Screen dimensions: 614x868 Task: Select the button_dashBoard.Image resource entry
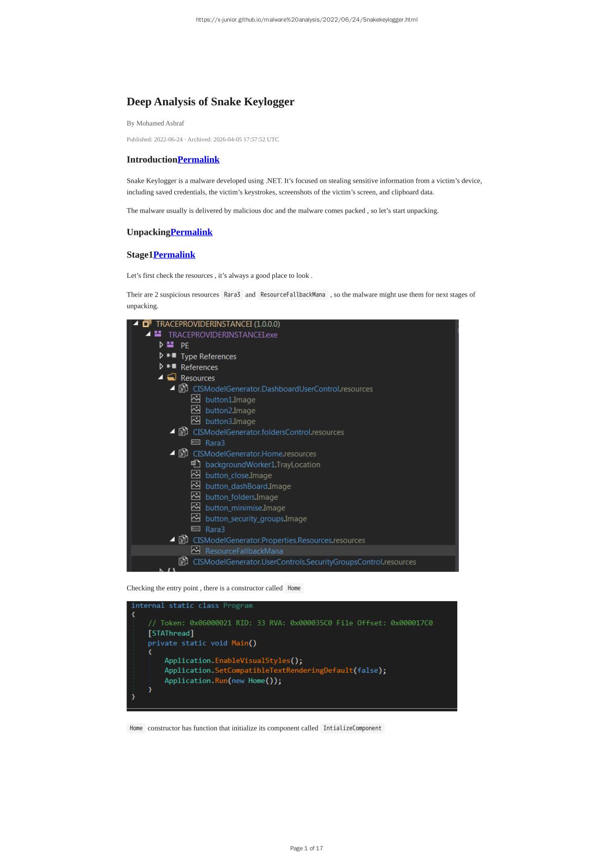tap(248, 486)
